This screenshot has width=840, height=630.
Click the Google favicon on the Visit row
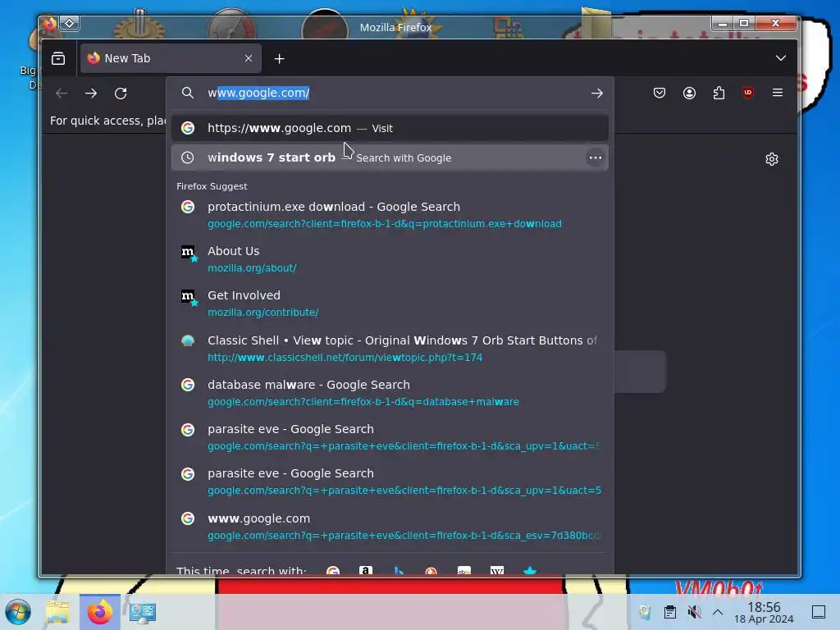pos(188,128)
